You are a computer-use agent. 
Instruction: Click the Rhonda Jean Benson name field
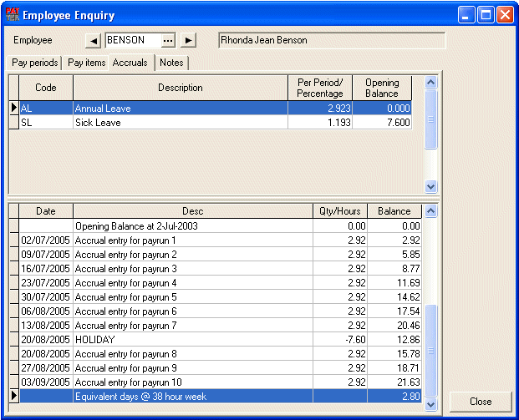332,40
